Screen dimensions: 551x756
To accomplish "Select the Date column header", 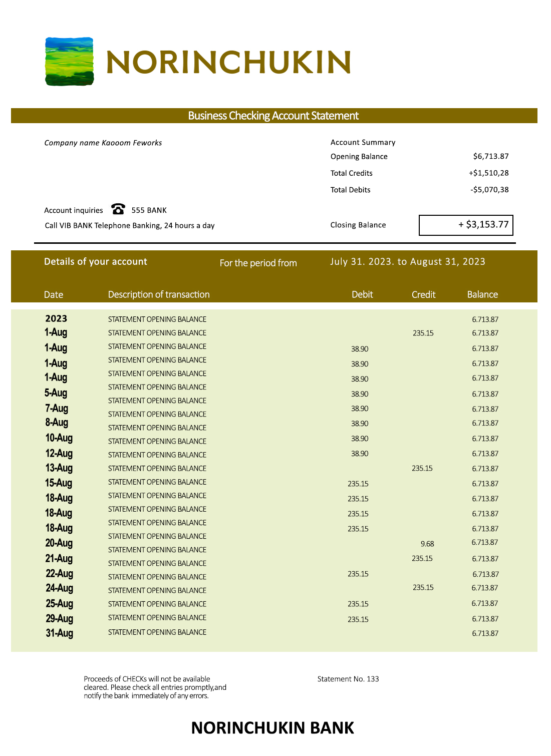I will 54,294.
